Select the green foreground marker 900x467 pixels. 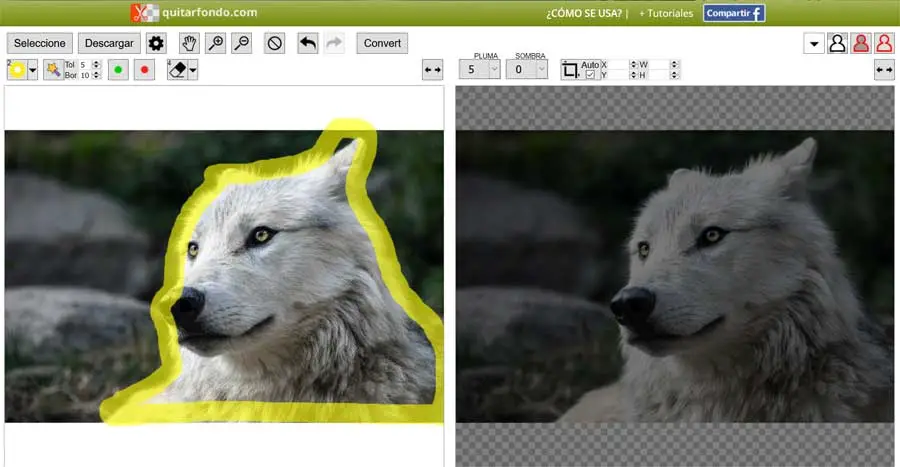118,69
